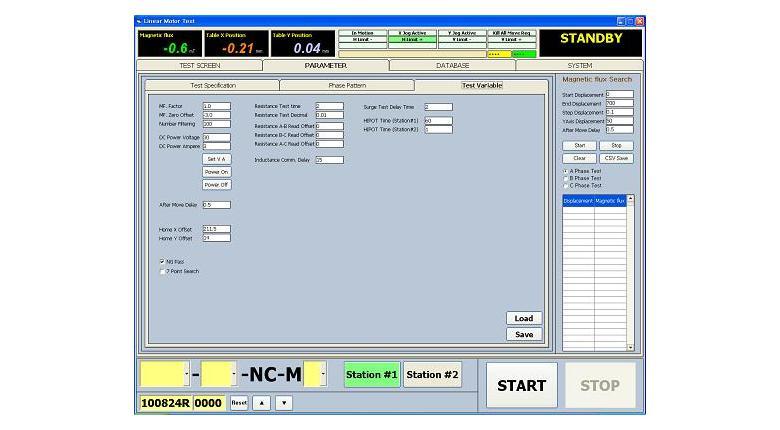This screenshot has width=780, height=430.
Task: Open the first yellow model code dropdown
Action: 187,374
